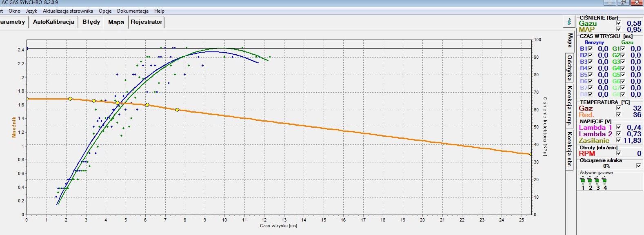Switch to the Rejestrator tab
Viewport: 644px width, 235px height.
tap(147, 22)
